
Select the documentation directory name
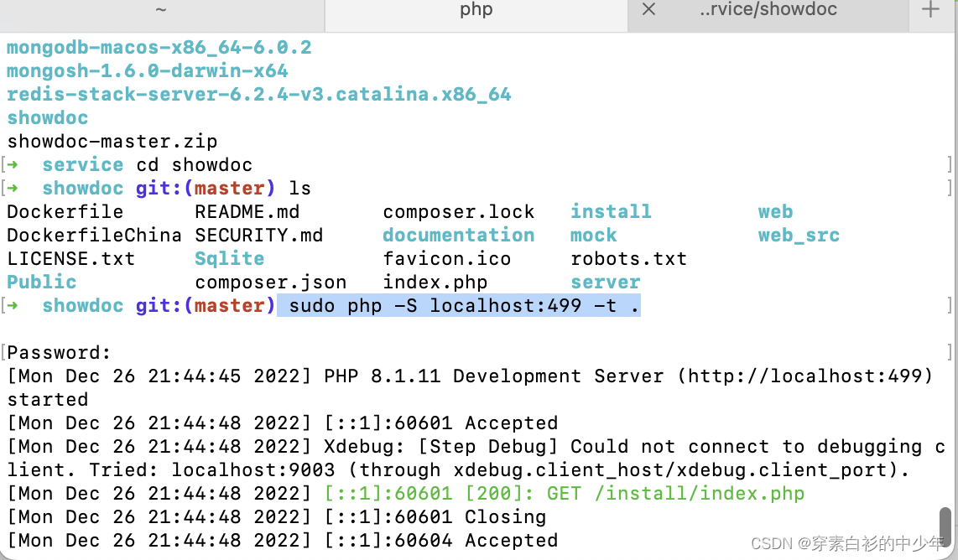(458, 235)
